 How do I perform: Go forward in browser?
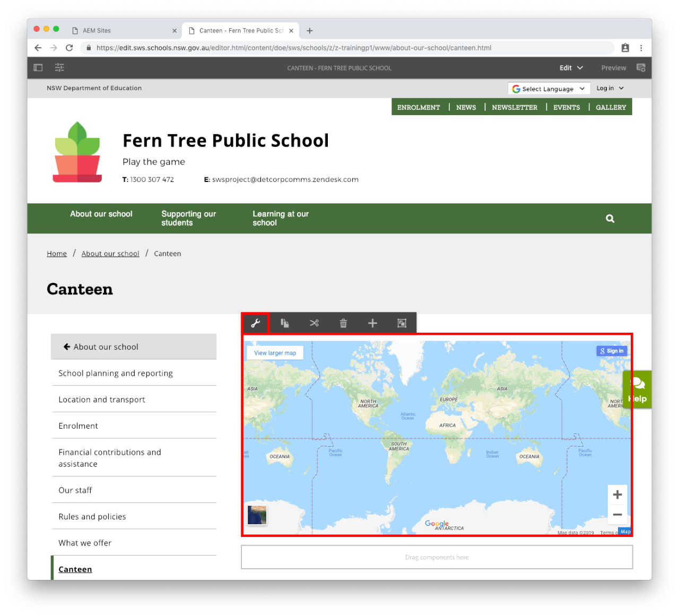(x=54, y=48)
